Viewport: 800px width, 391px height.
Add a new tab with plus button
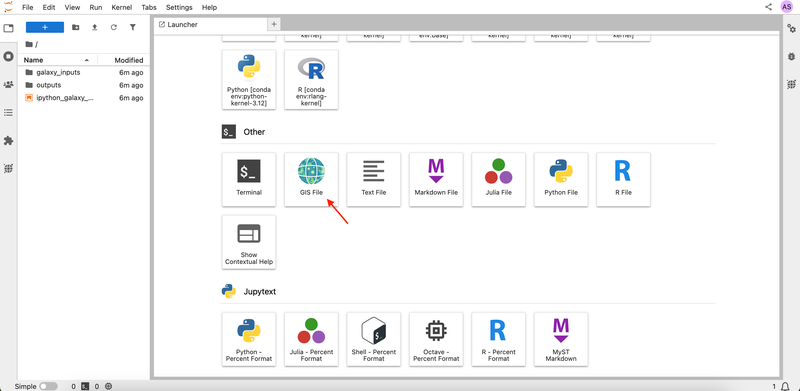point(274,25)
